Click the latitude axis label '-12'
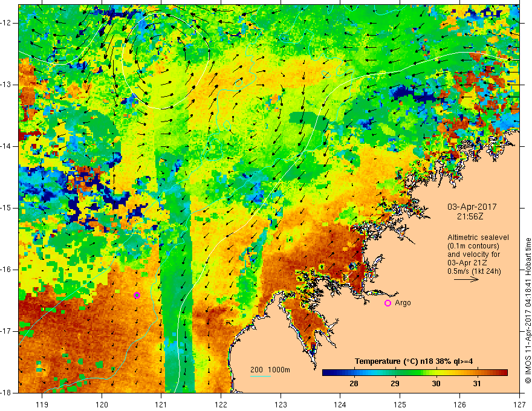 point(7,23)
